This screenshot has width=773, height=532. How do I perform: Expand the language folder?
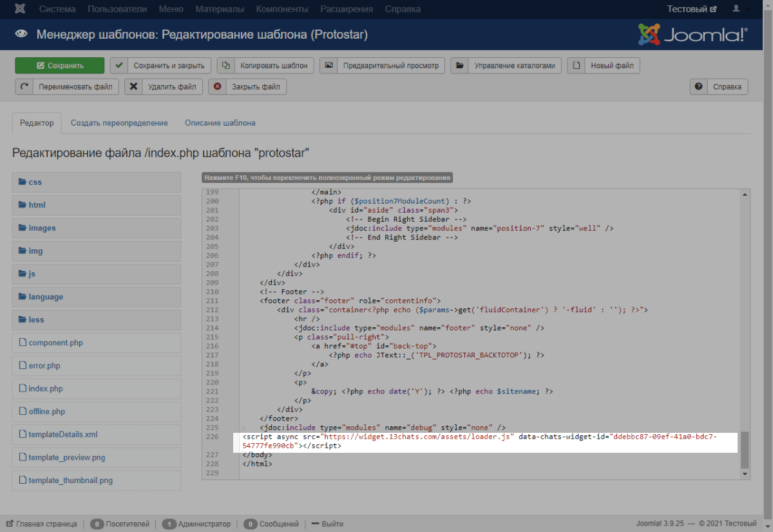click(97, 297)
